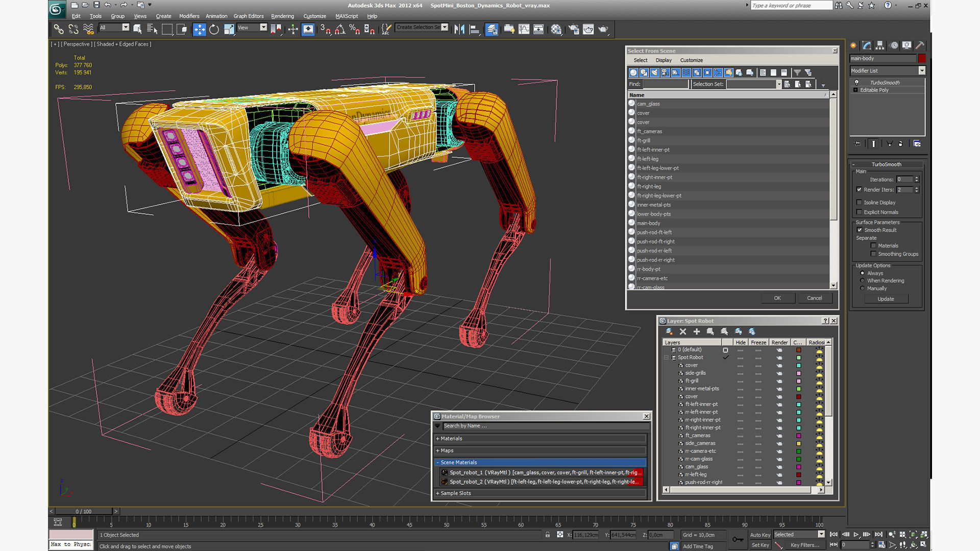The width and height of the screenshot is (980, 551).
Task: Toggle the Angle Snap button
Action: pos(340,29)
